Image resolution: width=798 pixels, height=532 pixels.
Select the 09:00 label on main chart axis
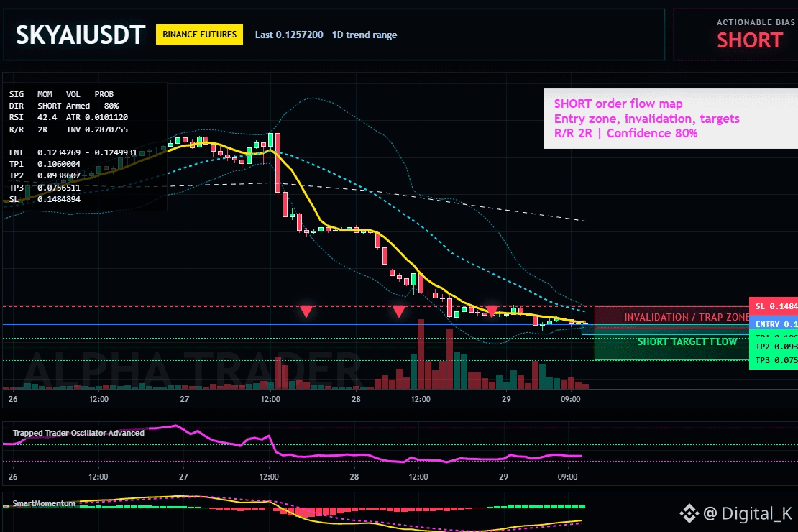pyautogui.click(x=571, y=399)
